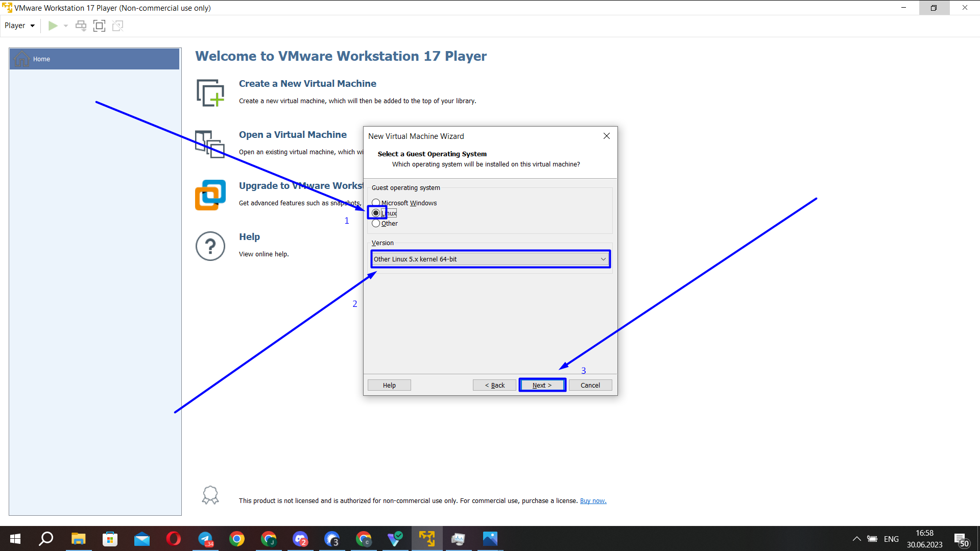Click the Upgrade to VMware Workstation icon
The height and width of the screenshot is (551, 980).
[x=210, y=195]
